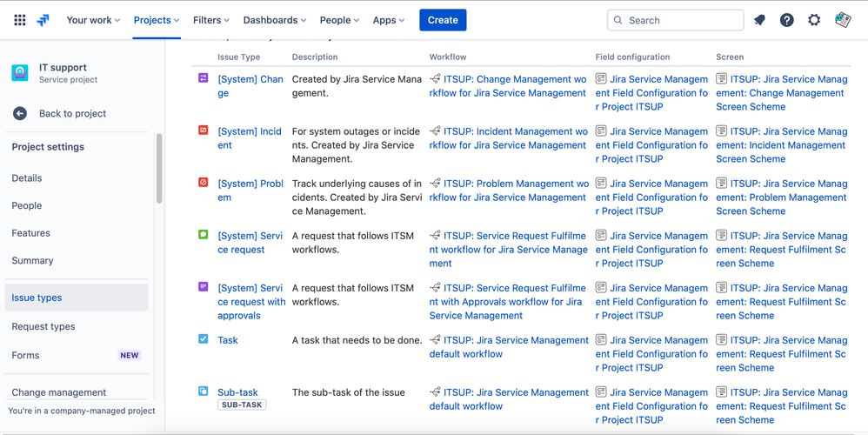This screenshot has height=435, width=868.
Task: Open the [System] Incident issue type link
Action: [249, 138]
